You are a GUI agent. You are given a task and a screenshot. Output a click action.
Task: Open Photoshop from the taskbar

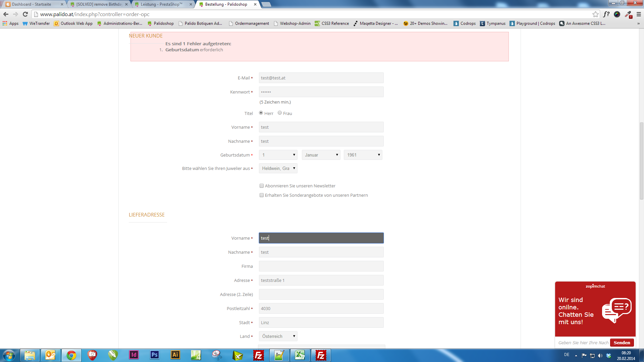coord(154,355)
